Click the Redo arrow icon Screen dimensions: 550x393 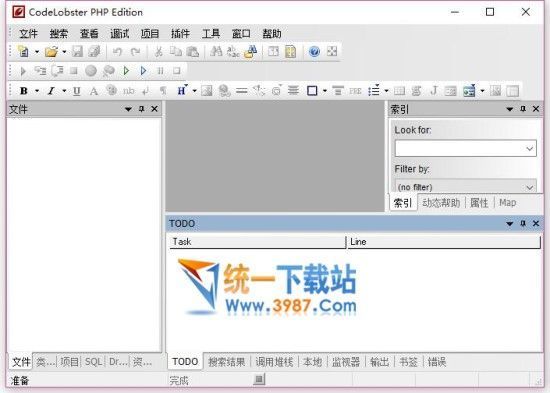[135, 52]
